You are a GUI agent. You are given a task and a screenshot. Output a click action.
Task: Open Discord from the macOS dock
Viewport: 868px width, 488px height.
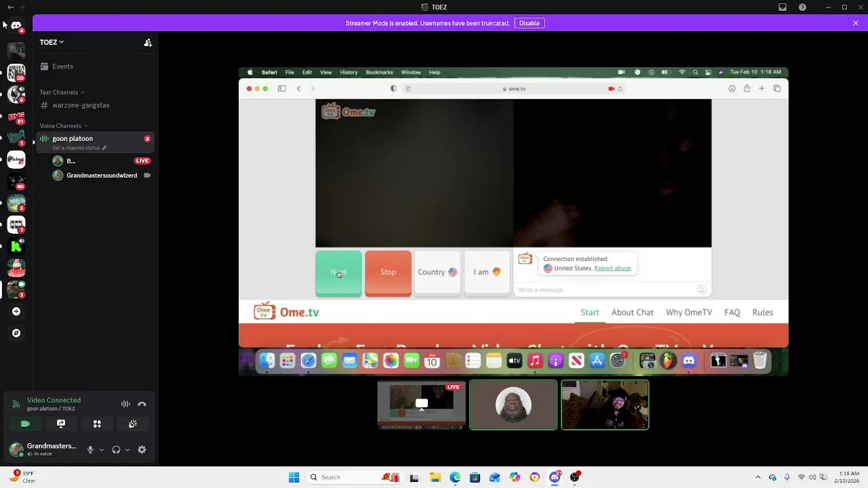[689, 361]
